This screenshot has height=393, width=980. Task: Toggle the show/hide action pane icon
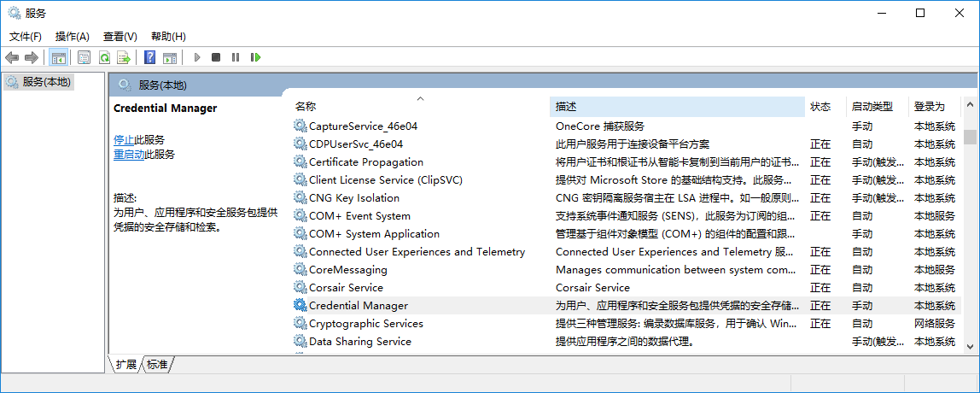click(x=169, y=57)
